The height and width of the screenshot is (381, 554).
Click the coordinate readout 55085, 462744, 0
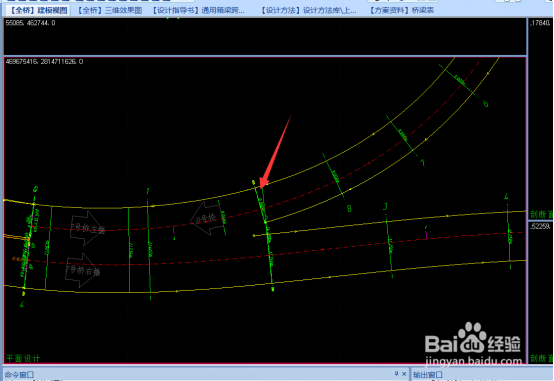(x=30, y=23)
